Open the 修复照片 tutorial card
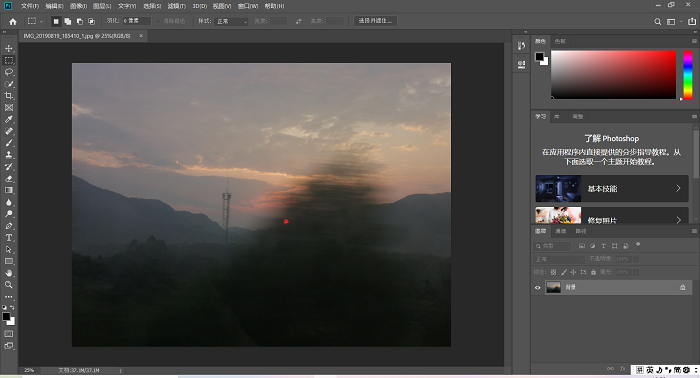This screenshot has height=378, width=700. (x=612, y=215)
